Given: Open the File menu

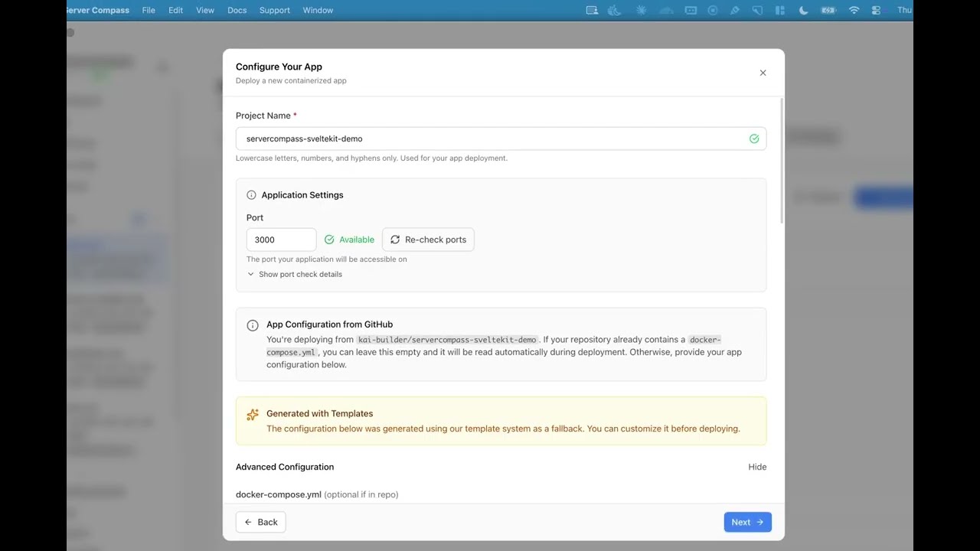Looking at the screenshot, I should (x=149, y=10).
